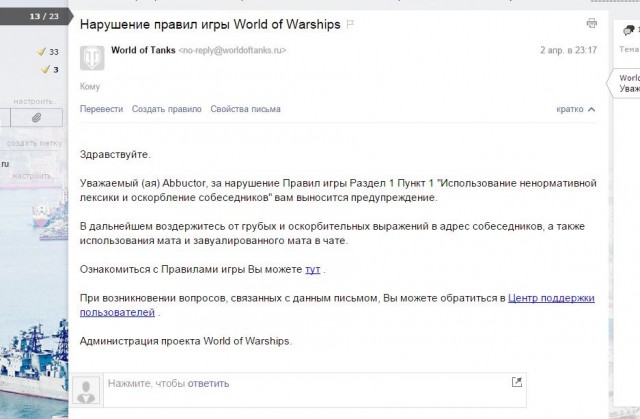Open the World thread preview in right panel

tap(624, 83)
